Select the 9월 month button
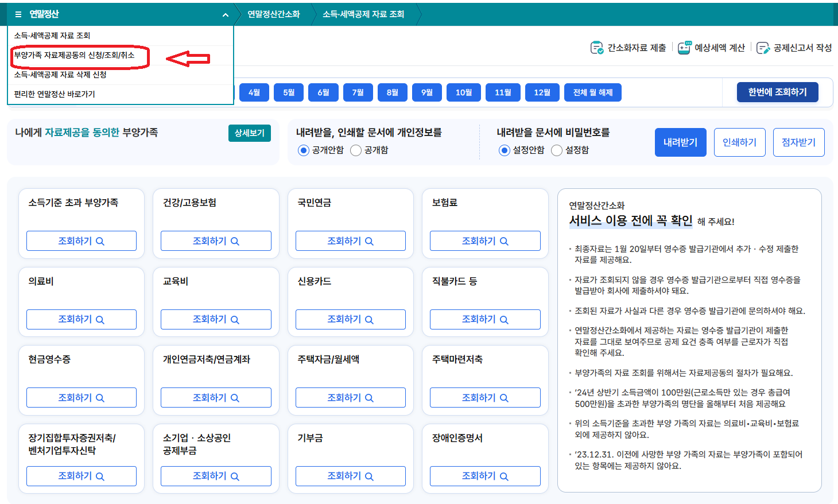Image resolution: width=838 pixels, height=504 pixels. pyautogui.click(x=426, y=92)
